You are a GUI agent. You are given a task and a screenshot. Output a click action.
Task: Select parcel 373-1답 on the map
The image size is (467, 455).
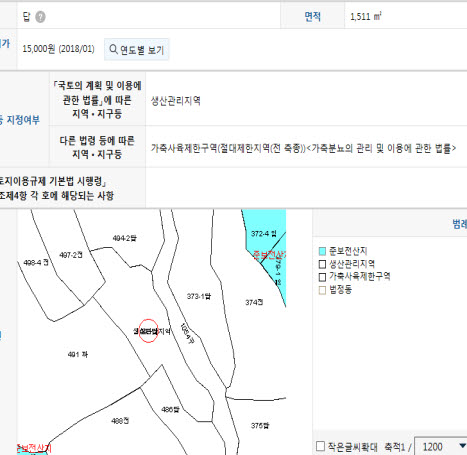pos(199,296)
